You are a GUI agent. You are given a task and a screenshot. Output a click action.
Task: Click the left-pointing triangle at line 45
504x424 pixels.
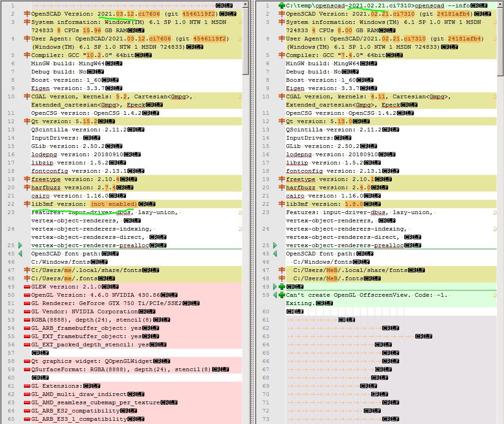20,254
